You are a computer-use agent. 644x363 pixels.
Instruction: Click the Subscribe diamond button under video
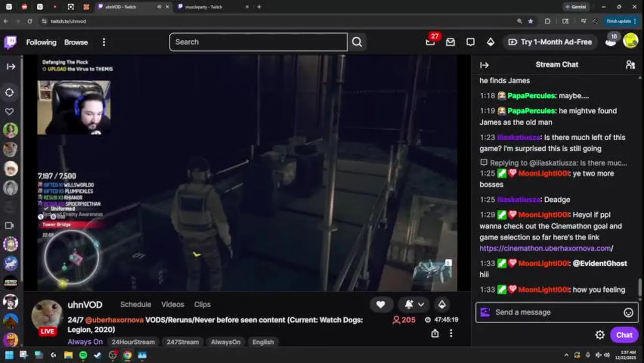pos(442,305)
